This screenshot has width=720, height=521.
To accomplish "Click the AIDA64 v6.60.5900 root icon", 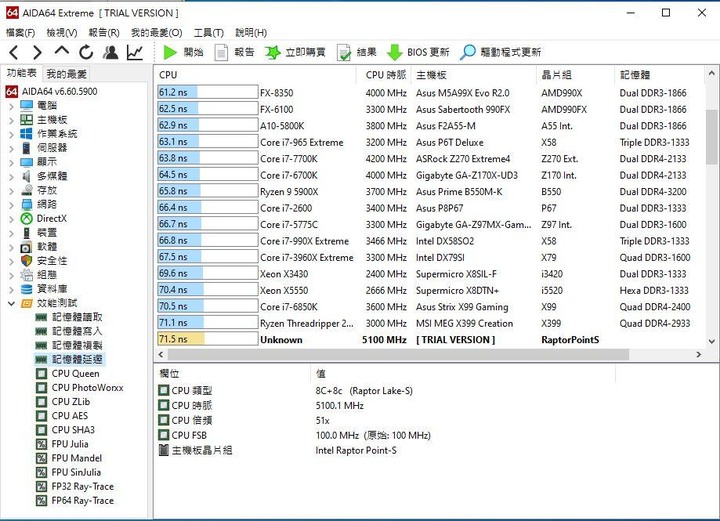I will pyautogui.click(x=11, y=91).
